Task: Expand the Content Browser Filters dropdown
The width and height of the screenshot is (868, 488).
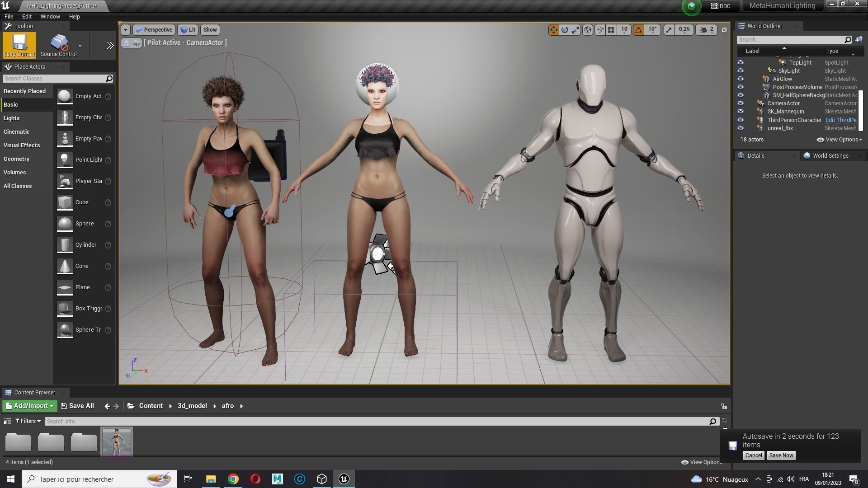Action: tap(28, 421)
